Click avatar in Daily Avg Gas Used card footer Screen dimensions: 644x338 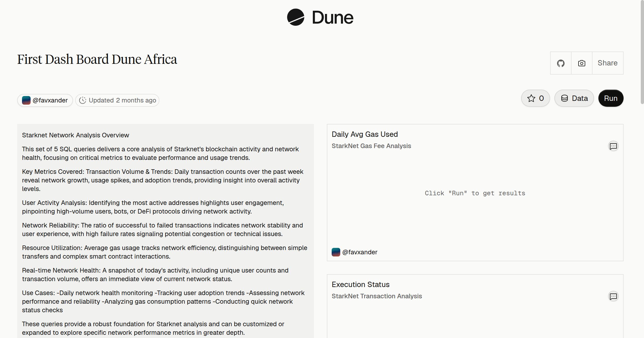tap(336, 252)
